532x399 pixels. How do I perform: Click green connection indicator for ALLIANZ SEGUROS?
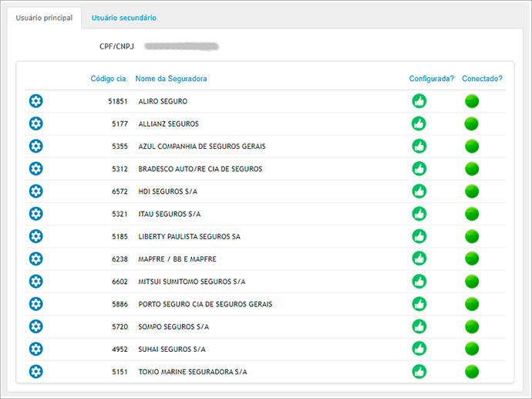[471, 123]
